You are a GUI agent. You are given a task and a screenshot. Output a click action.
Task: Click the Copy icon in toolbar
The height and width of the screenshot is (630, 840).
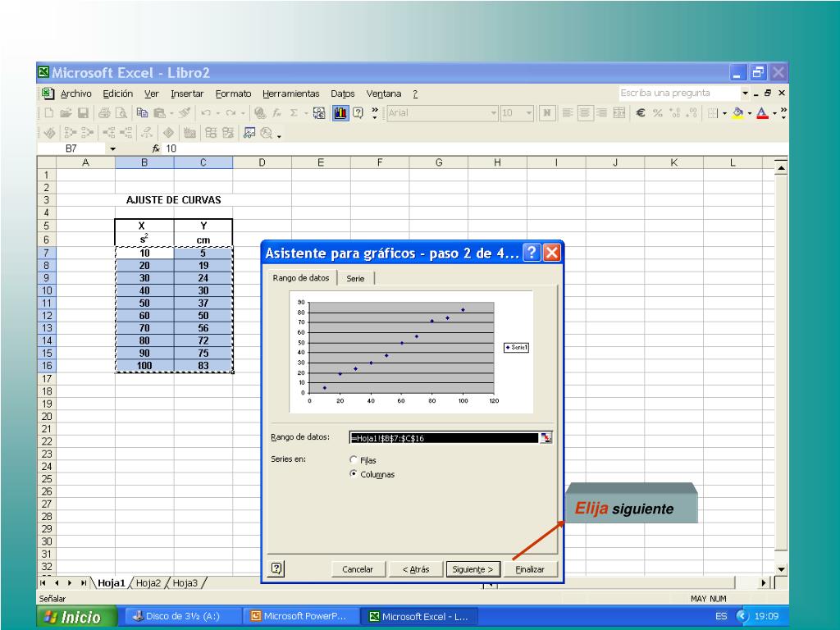[x=142, y=112]
